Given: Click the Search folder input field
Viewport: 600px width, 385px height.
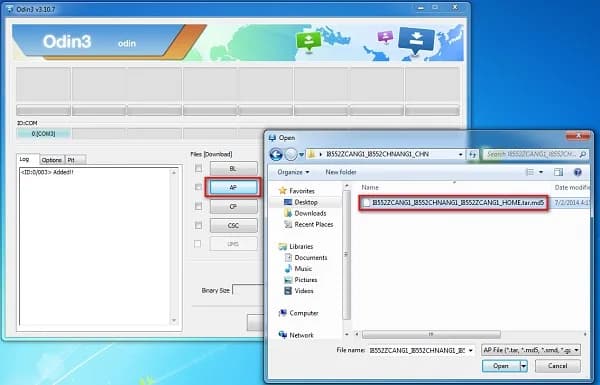Looking at the screenshot, I should [x=535, y=154].
